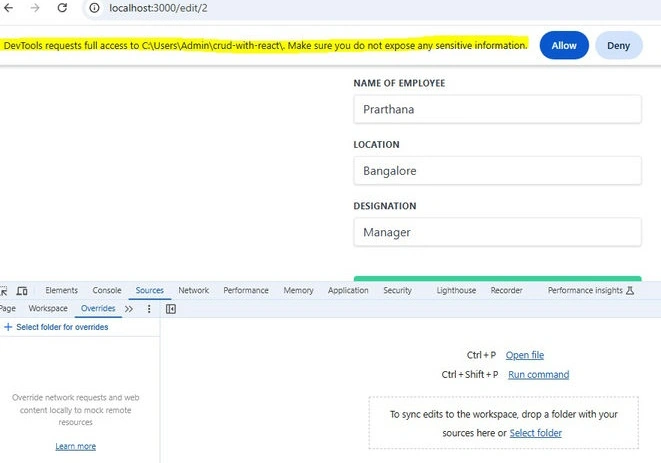The width and height of the screenshot is (661, 463).
Task: Open the Memory tab
Action: click(298, 291)
